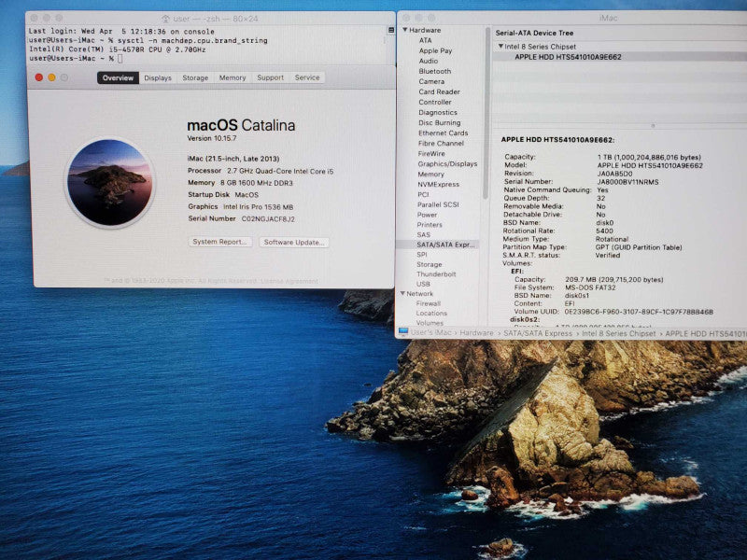
Task: Click the Software Update button
Action: (294, 242)
